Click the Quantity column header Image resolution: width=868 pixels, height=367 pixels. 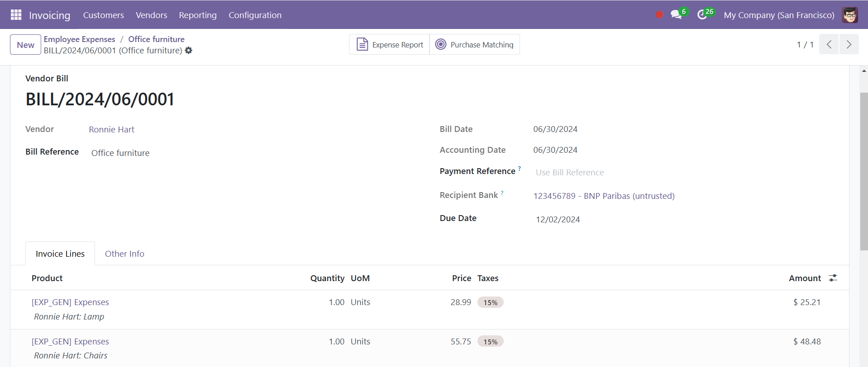click(327, 278)
